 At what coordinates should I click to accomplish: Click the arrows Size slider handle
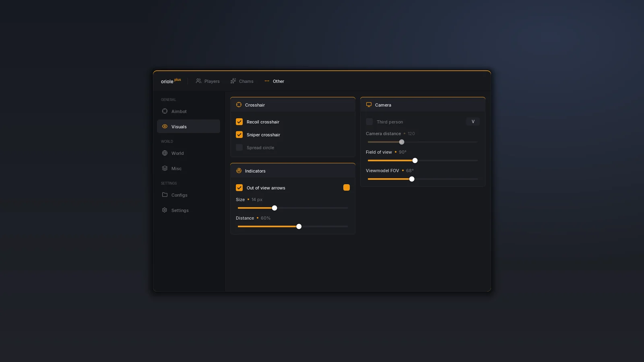tap(275, 208)
